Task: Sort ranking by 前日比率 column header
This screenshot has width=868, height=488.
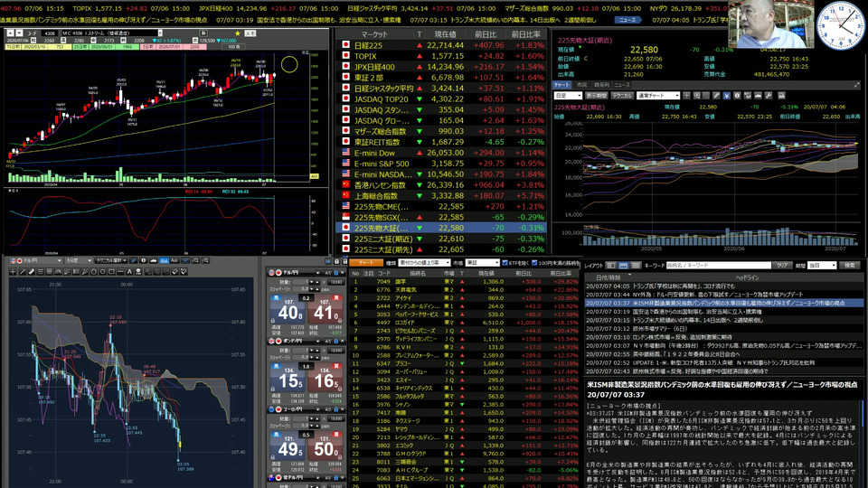Action: (x=561, y=273)
